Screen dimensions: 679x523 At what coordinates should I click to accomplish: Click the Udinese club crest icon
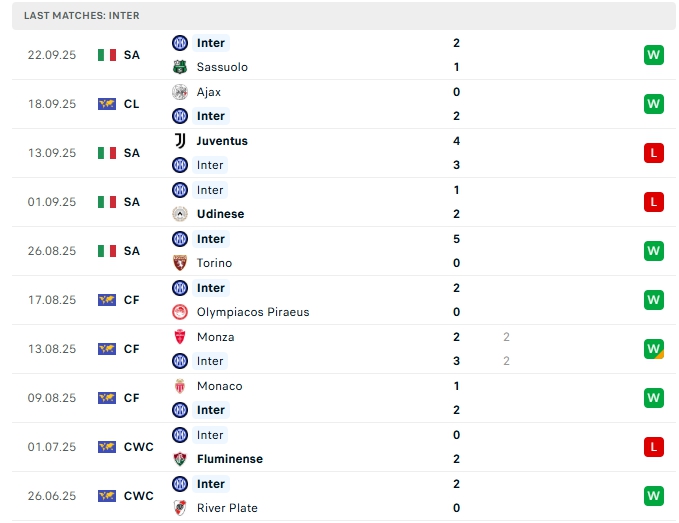(180, 214)
